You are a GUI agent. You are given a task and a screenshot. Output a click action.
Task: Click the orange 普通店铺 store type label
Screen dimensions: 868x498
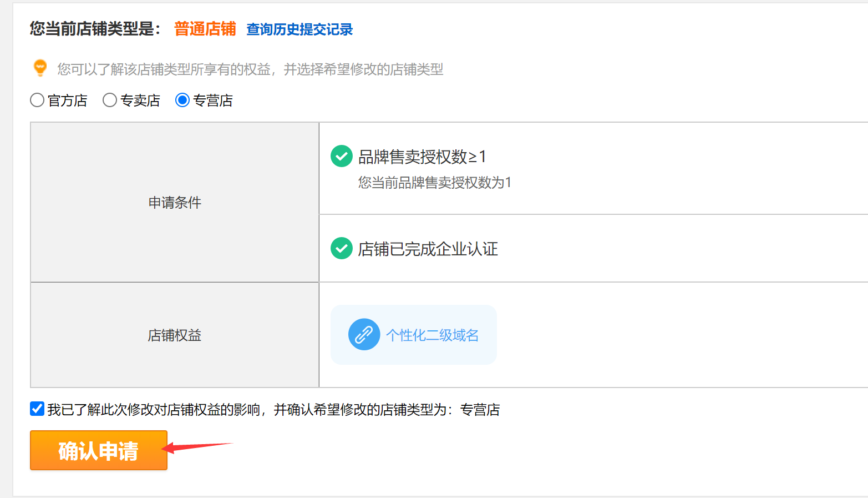[204, 28]
